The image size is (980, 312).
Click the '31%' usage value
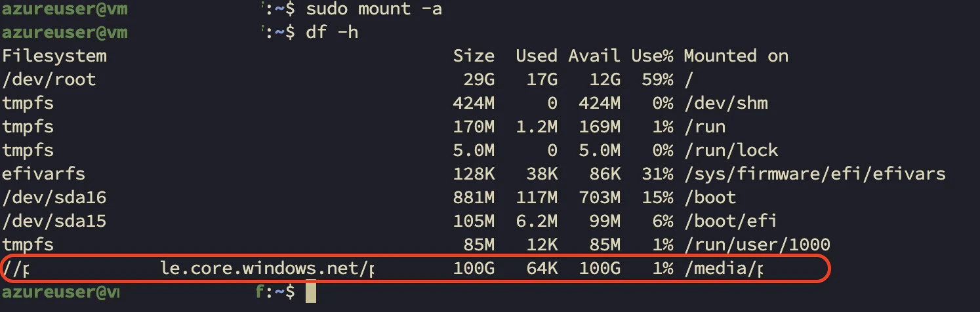(x=657, y=174)
